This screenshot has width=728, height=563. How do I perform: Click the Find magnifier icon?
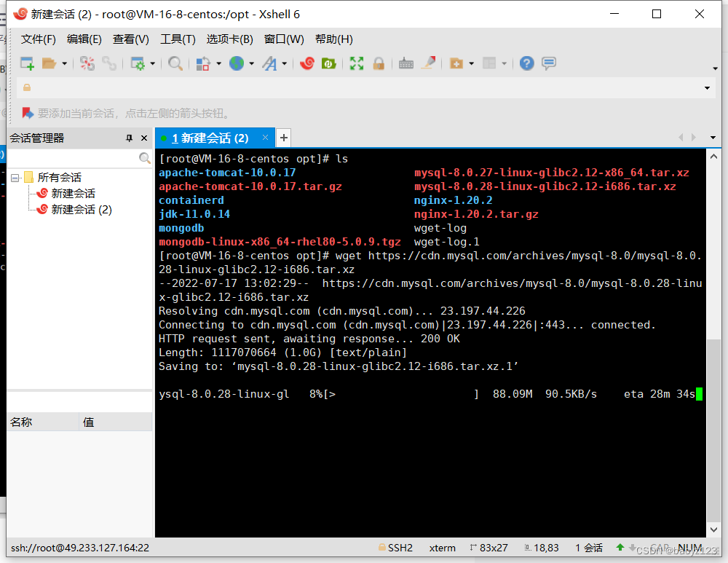click(175, 63)
